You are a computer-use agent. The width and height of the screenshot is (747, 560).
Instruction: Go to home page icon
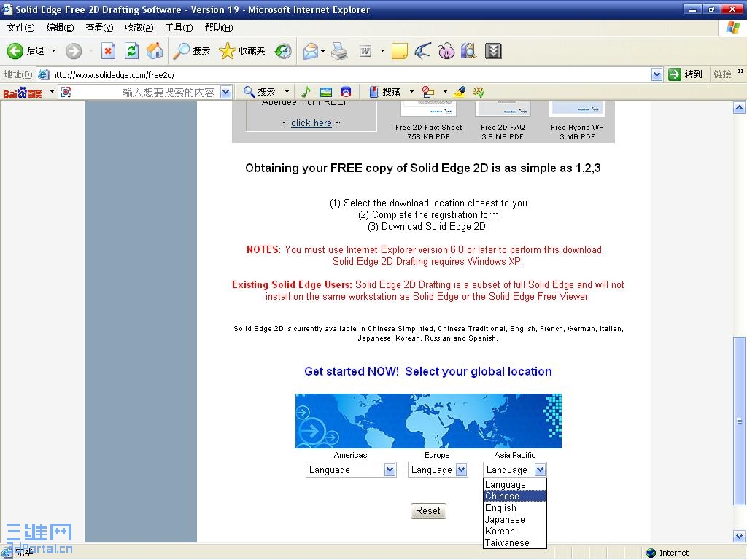155,51
